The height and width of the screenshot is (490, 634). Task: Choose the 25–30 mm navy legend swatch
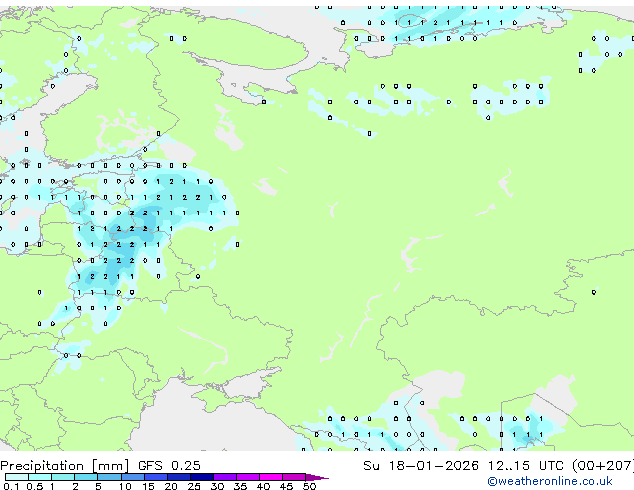[x=201, y=477]
